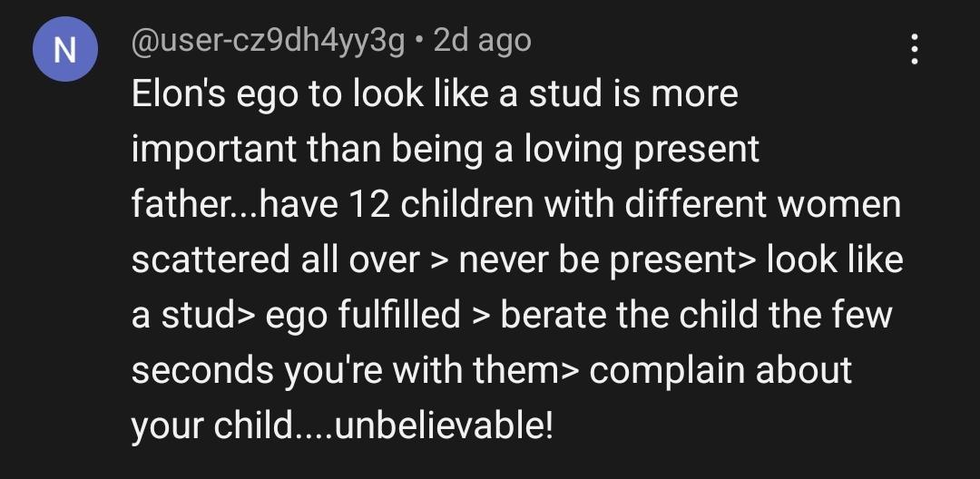This screenshot has height=479, width=980.
Task: Click the phrase ego fulfilled
Action: pyautogui.click(x=363, y=315)
